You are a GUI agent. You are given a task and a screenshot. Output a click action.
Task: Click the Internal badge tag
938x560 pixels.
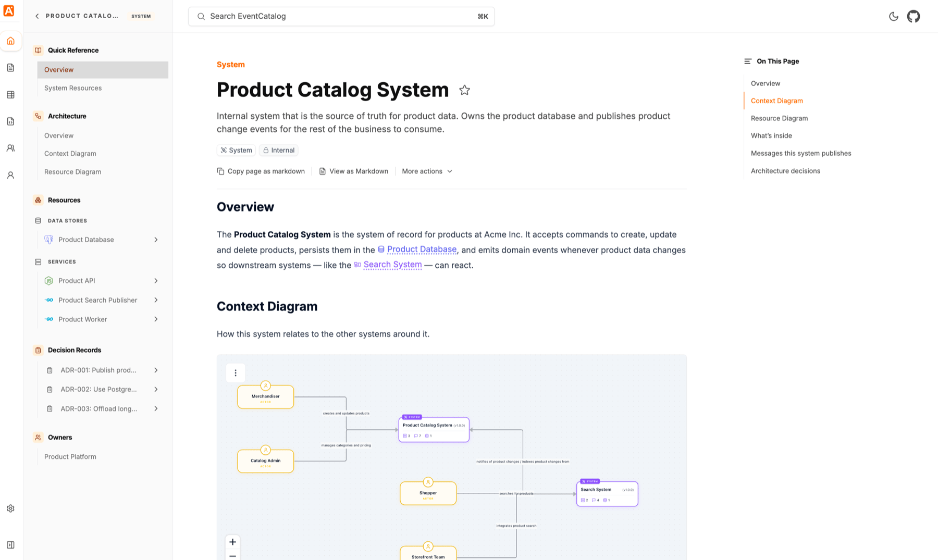pyautogui.click(x=279, y=150)
